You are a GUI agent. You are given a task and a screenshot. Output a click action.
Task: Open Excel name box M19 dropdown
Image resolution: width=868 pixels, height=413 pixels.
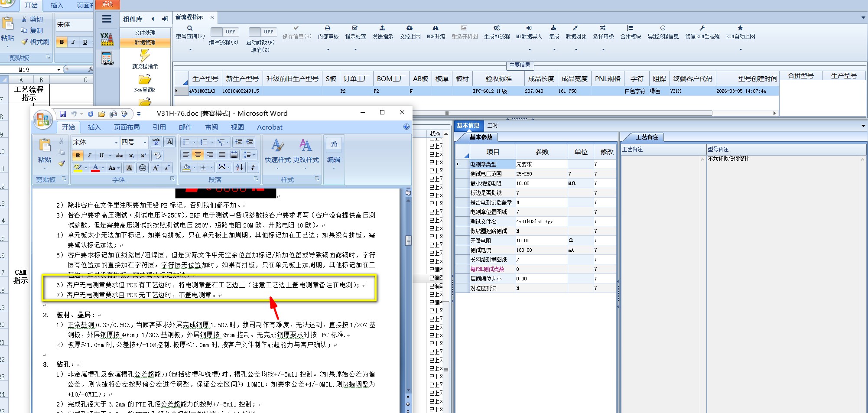click(59, 70)
